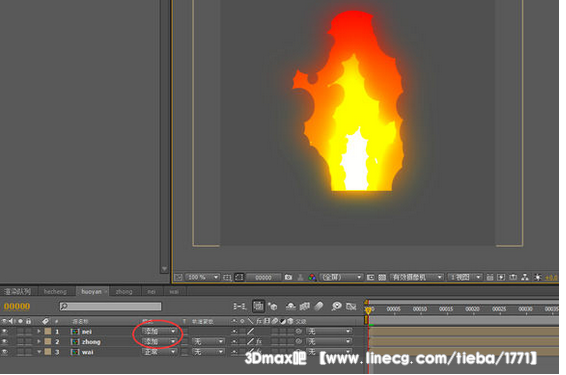
Task: Toggle preserve transparency box for zhong layer
Action: pyautogui.click(x=184, y=341)
